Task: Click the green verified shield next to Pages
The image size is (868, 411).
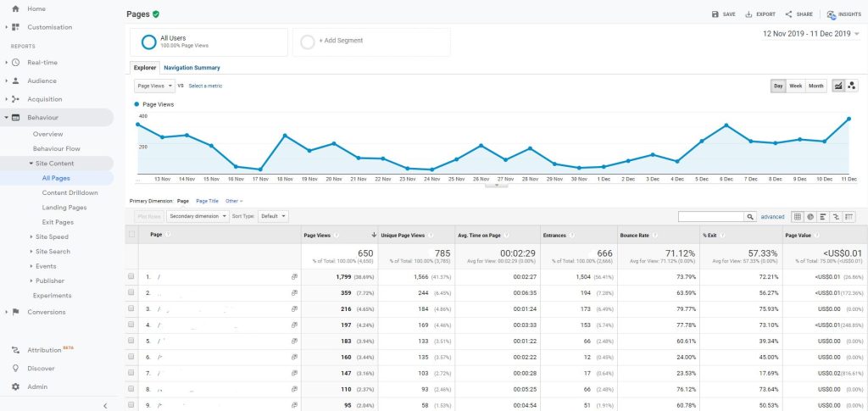Action: pos(156,14)
